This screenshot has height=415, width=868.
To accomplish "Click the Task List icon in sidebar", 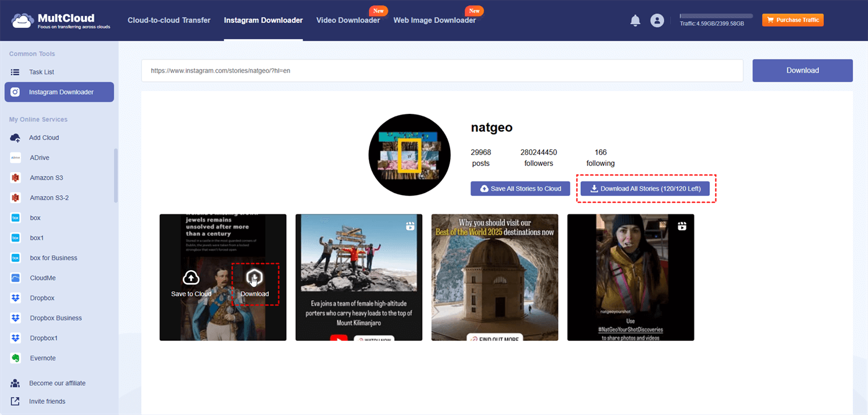I will coord(15,72).
